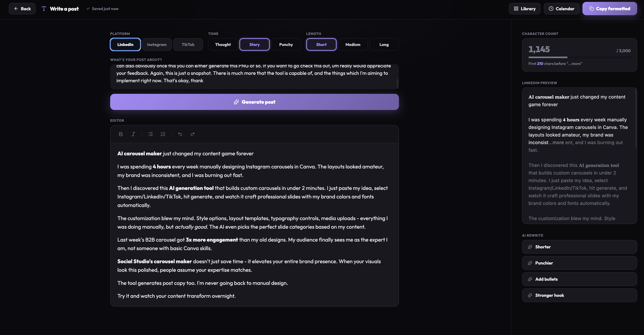Rewrite the post with Stronger hook
Image resolution: width=644 pixels, height=335 pixels.
579,295
